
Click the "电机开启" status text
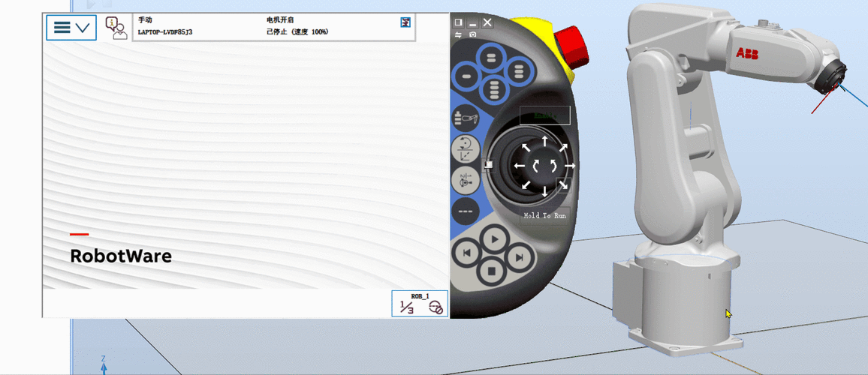click(x=279, y=20)
